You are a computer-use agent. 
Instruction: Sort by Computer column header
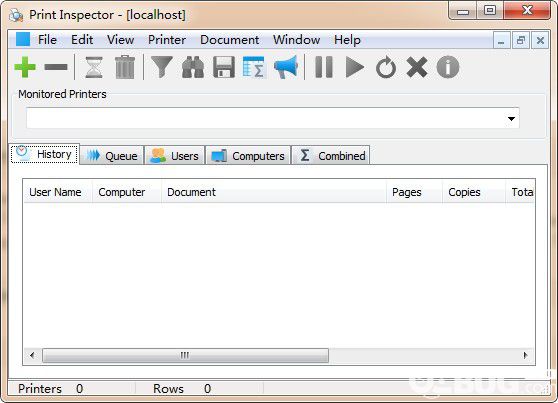point(127,192)
